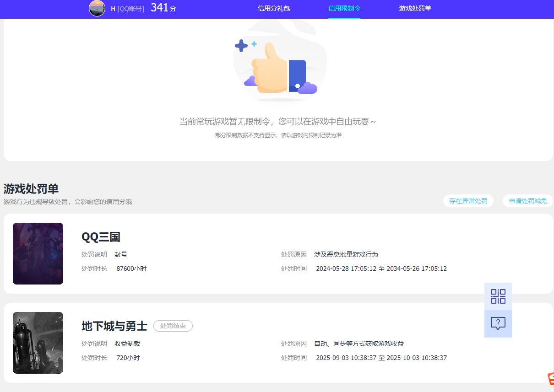Image resolution: width=554 pixels, height=392 pixels.
Task: Switch to the 信用分礼包 tab
Action: click(273, 8)
